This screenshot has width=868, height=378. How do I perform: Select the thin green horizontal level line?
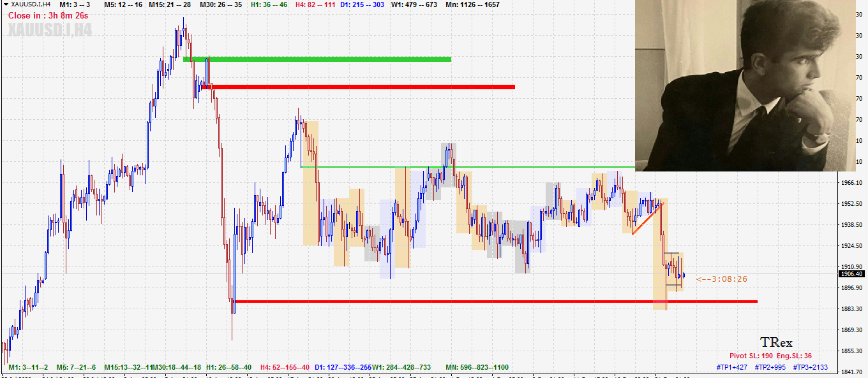(x=468, y=167)
